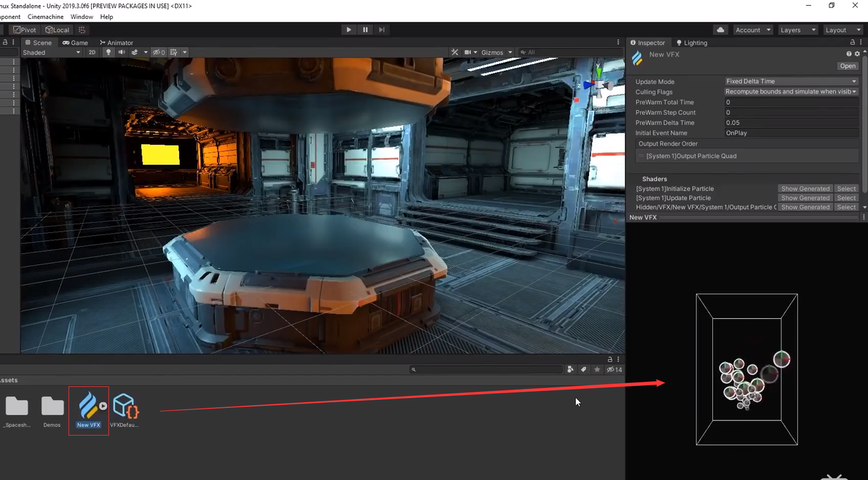Open the Culling Flags dropdown
Image resolution: width=868 pixels, height=480 pixels.
point(791,92)
